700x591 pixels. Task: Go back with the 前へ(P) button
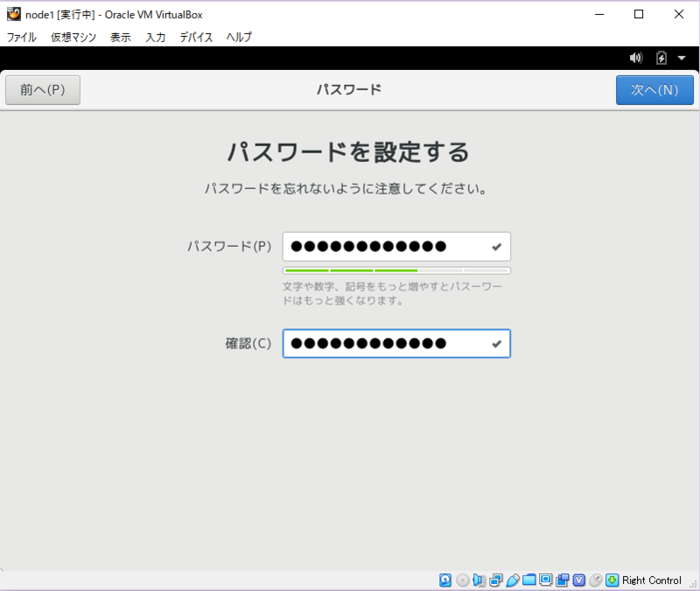pos(43,90)
